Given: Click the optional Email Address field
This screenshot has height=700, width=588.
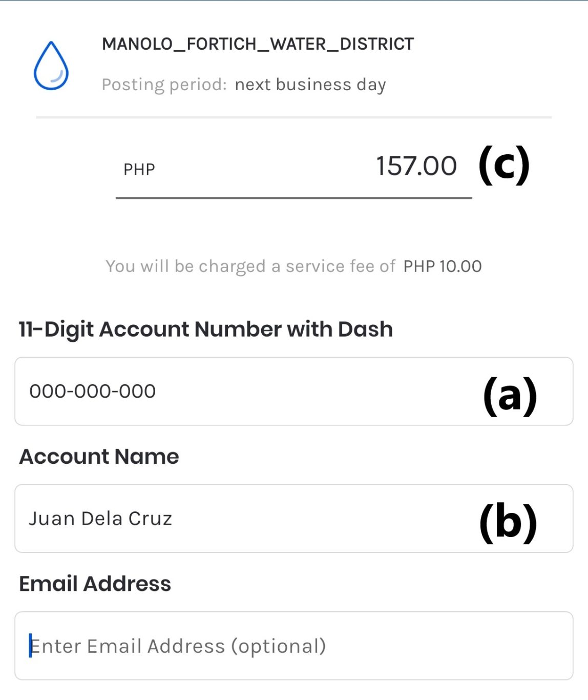Looking at the screenshot, I should [x=294, y=646].
